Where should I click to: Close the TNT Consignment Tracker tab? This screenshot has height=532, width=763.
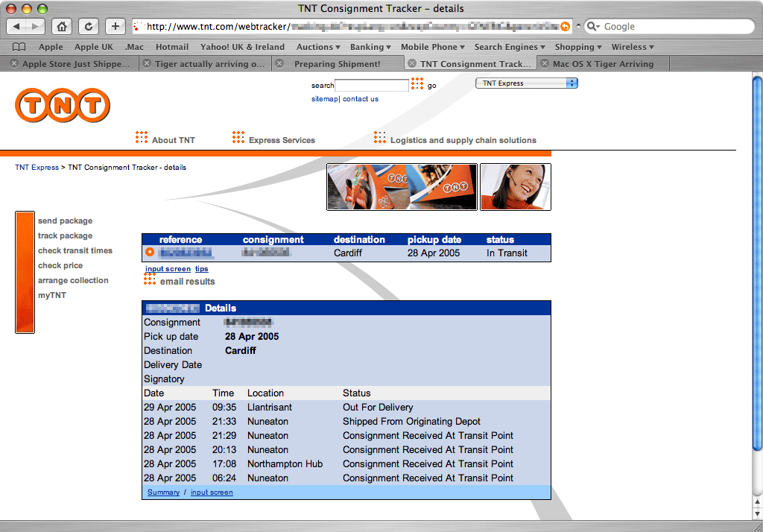pos(411,64)
